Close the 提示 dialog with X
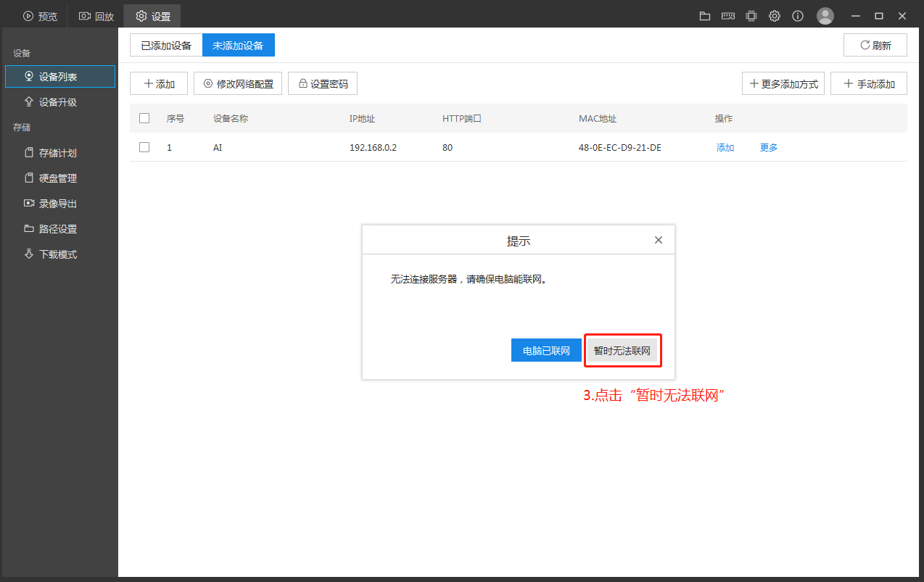Viewport: 924px width, 582px height. click(659, 240)
